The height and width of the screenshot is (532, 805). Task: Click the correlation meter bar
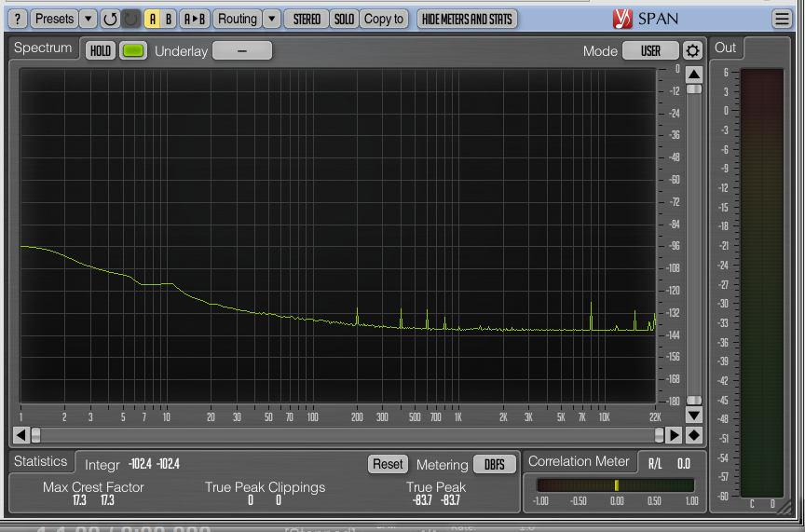click(616, 485)
